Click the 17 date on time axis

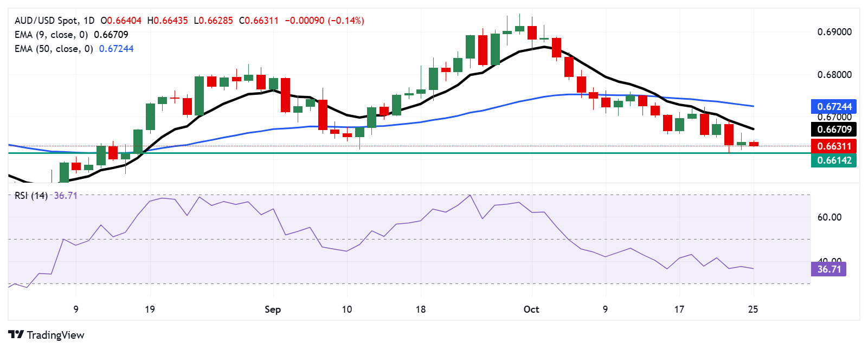click(679, 309)
